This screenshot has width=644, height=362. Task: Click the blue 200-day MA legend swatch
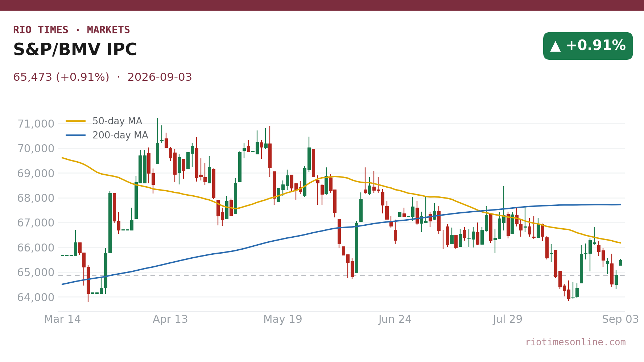pos(76,135)
